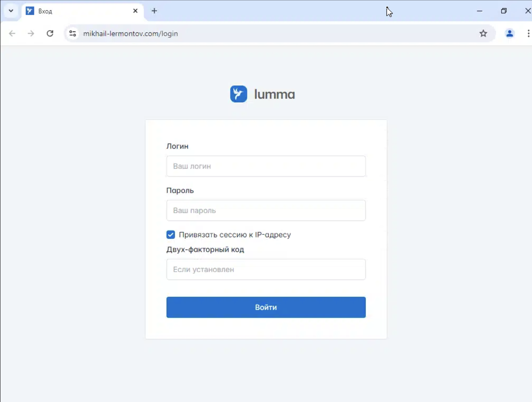This screenshot has width=532, height=402.
Task: Click the Вход tab favicon
Action: pyautogui.click(x=30, y=11)
